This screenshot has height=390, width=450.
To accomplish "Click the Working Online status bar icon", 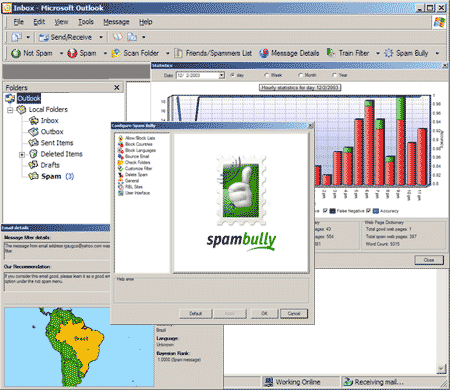I will 268,382.
